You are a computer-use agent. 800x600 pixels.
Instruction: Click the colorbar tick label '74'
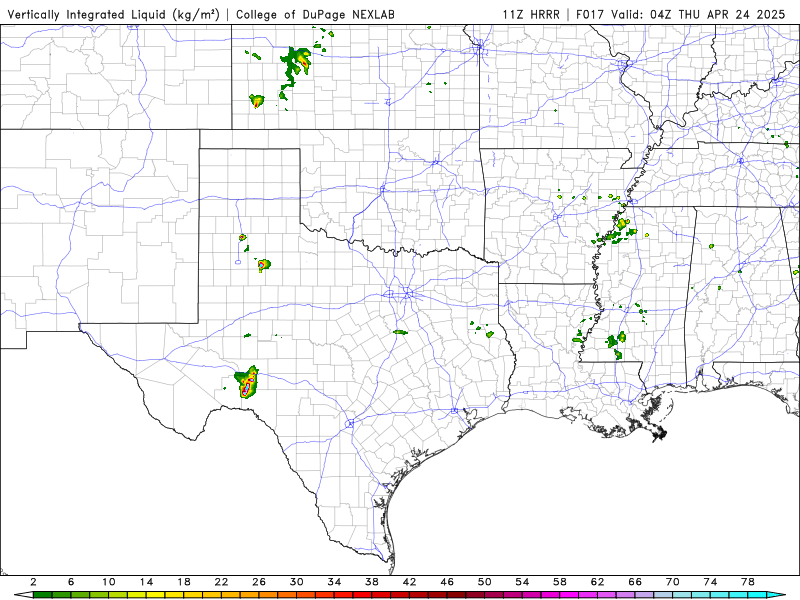tap(710, 582)
